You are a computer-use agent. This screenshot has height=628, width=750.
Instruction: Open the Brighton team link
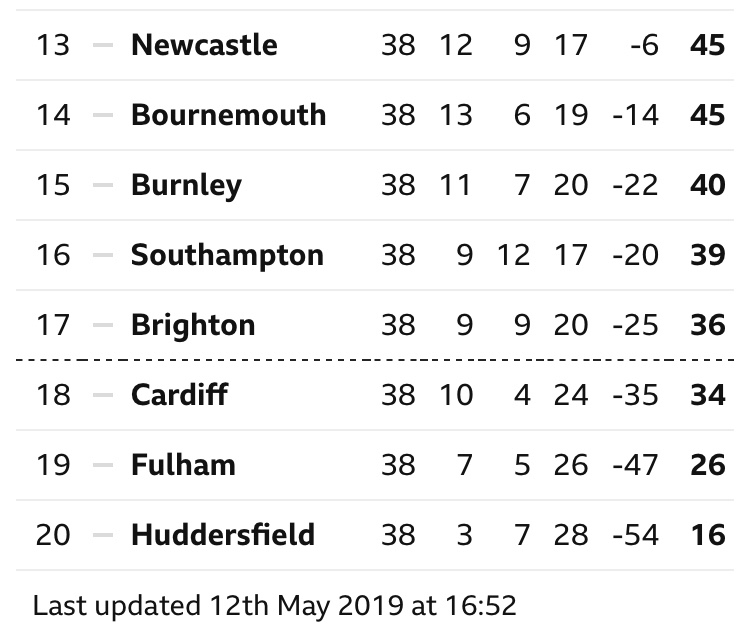click(x=193, y=325)
